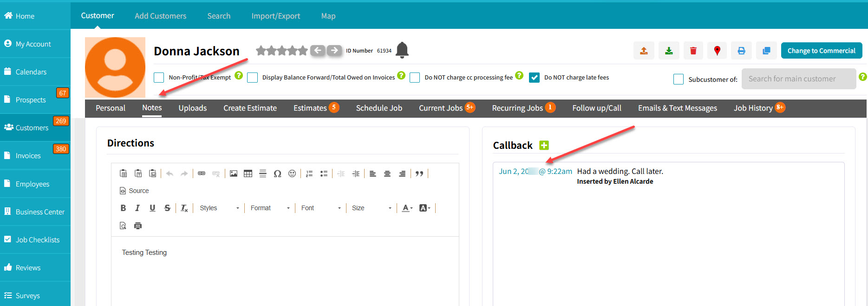This screenshot has height=306, width=868.
Task: Open Invoices in the sidebar
Action: click(x=35, y=155)
